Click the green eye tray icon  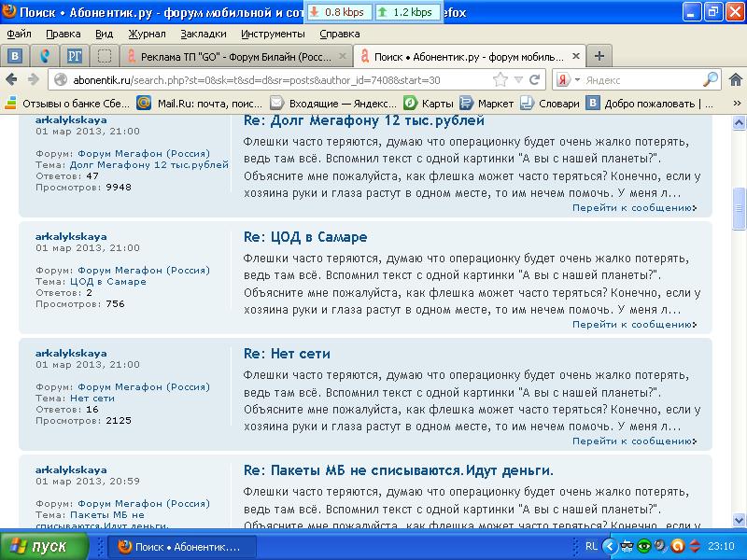point(644,546)
